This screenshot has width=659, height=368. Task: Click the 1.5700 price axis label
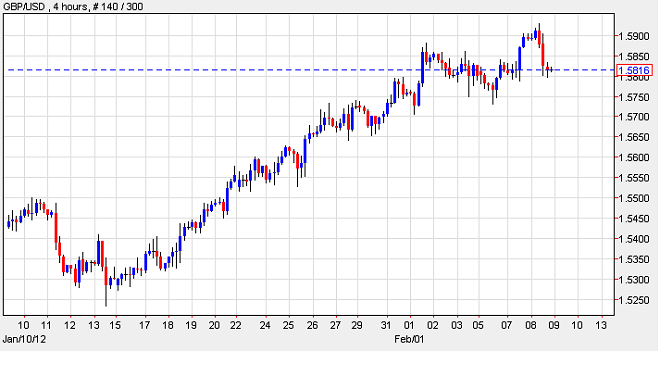point(634,117)
